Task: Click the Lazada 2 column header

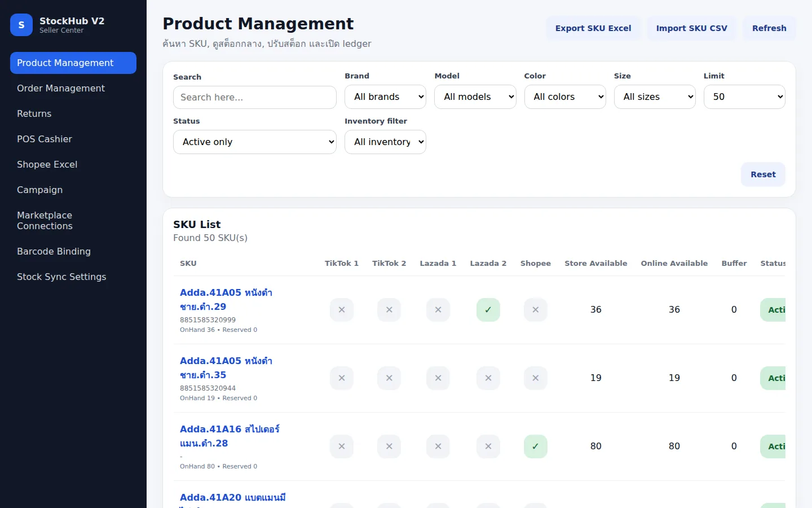Action: (488, 264)
